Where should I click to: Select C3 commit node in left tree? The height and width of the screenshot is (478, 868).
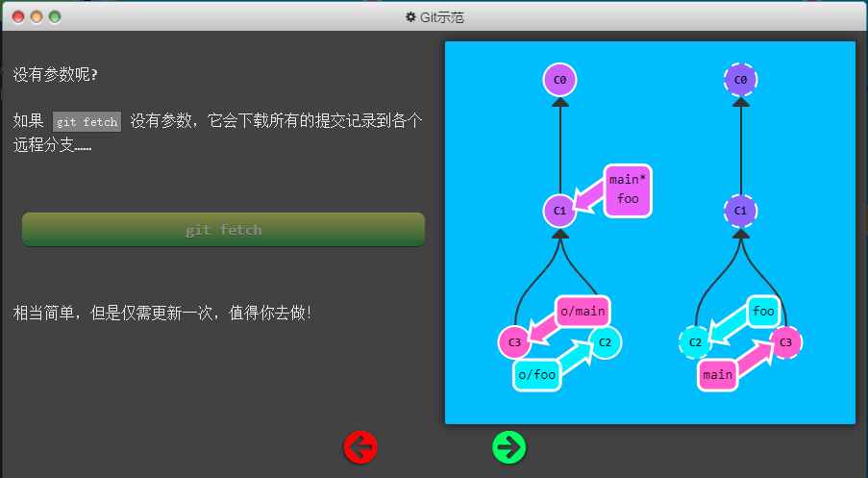tap(514, 341)
